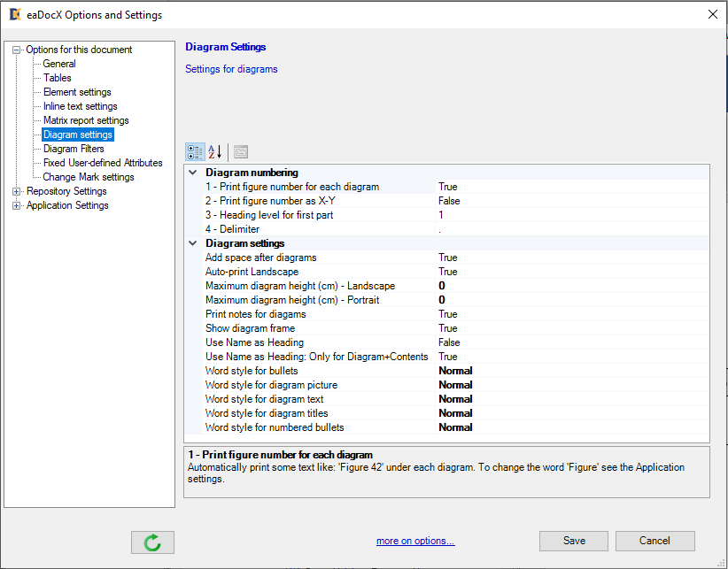Select the '4 - Delimiter' property label
The height and width of the screenshot is (569, 728).
click(232, 229)
